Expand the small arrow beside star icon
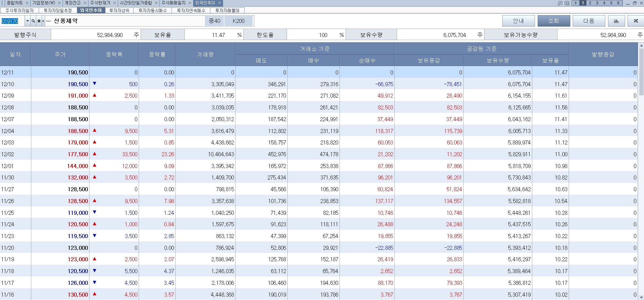644x300 pixels. point(43,21)
